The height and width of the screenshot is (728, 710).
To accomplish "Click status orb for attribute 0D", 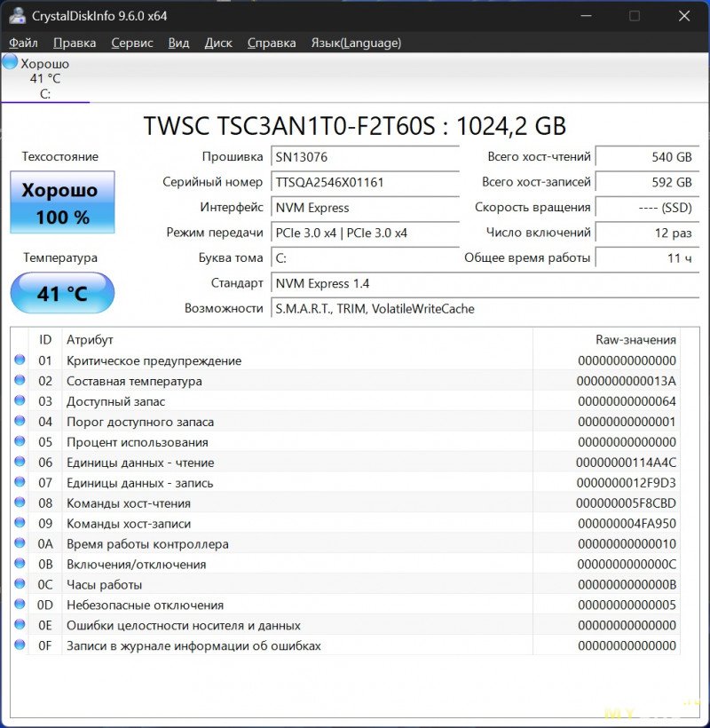I will pos(20,604).
